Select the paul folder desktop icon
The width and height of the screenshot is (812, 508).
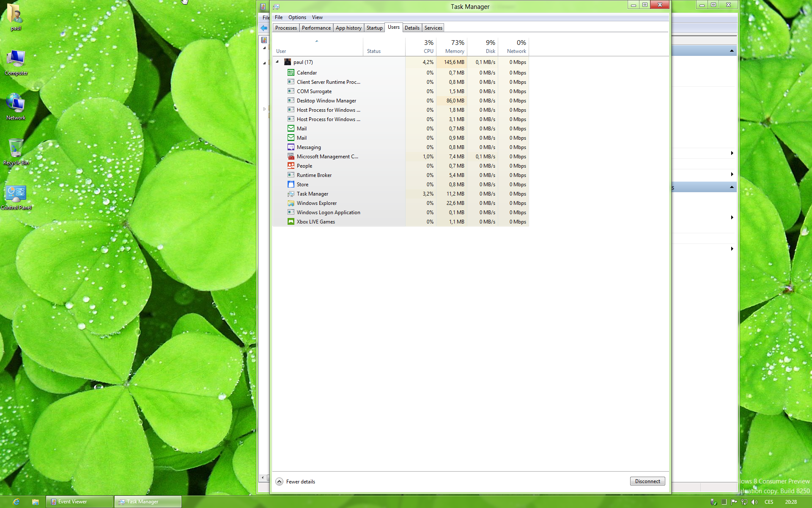[16, 17]
